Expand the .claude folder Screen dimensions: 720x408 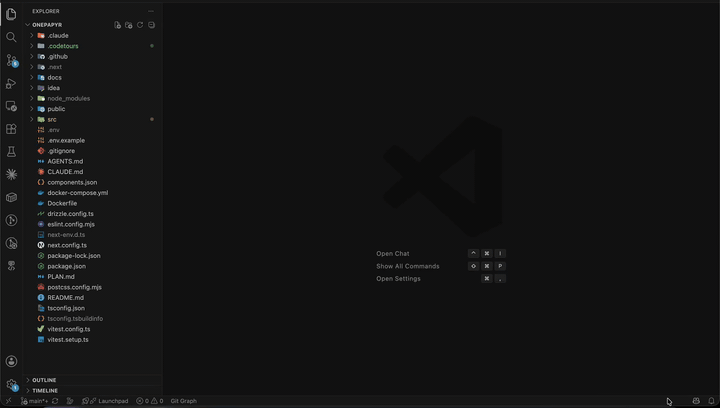pos(92,35)
